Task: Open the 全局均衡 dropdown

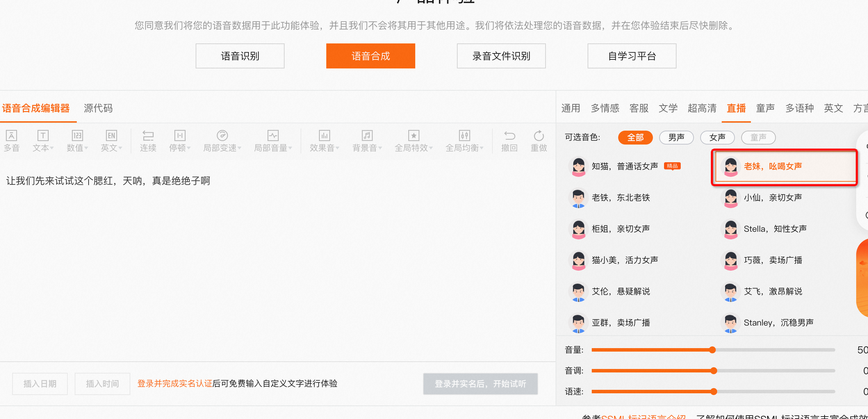Action: tap(464, 141)
